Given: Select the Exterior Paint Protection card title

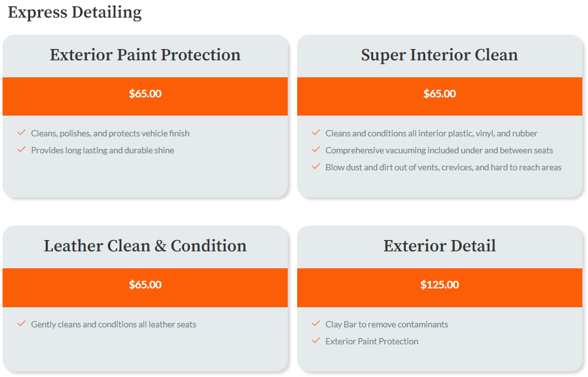Looking at the screenshot, I should point(145,55).
